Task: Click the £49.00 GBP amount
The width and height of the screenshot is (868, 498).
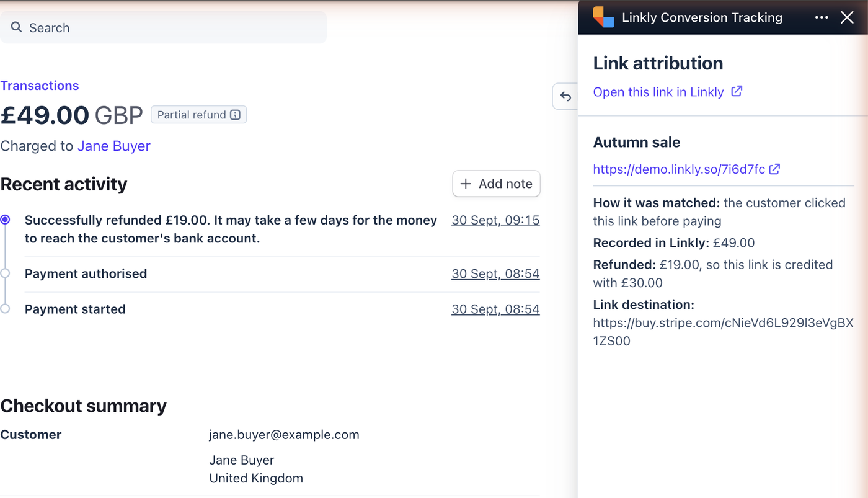Action: (71, 115)
